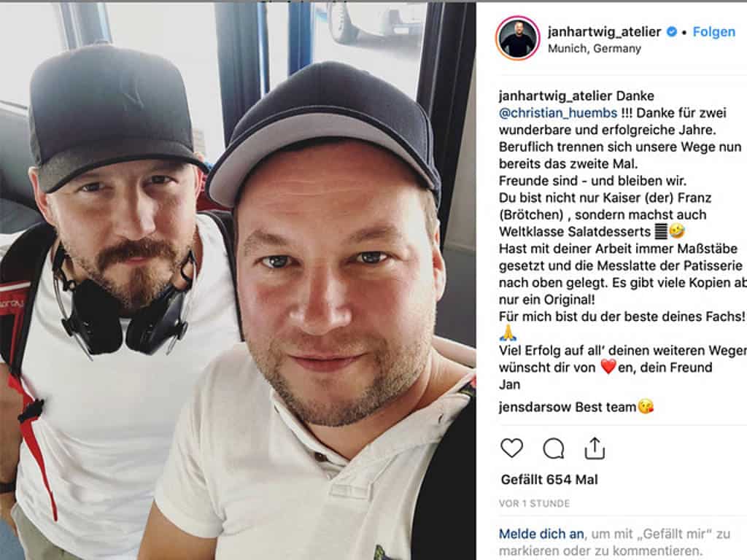Click the selfie photo of post
747x560 pixels.
pos(238,281)
